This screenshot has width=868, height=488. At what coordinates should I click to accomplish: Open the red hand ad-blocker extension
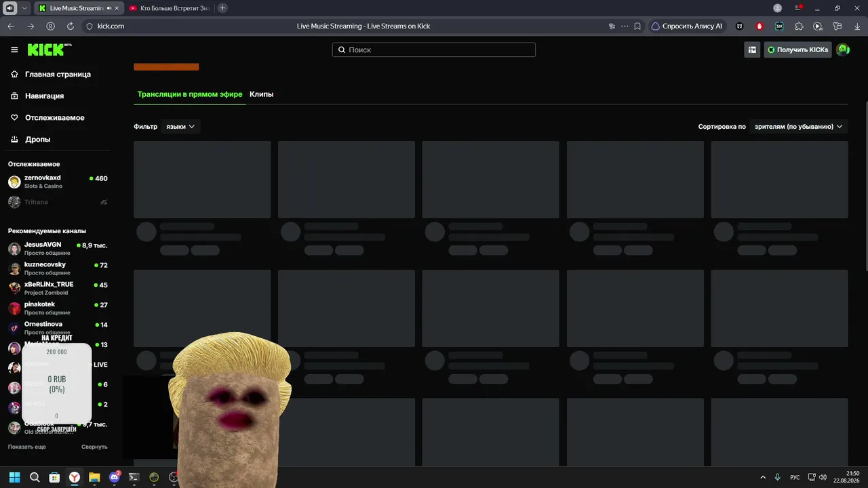pyautogui.click(x=759, y=26)
